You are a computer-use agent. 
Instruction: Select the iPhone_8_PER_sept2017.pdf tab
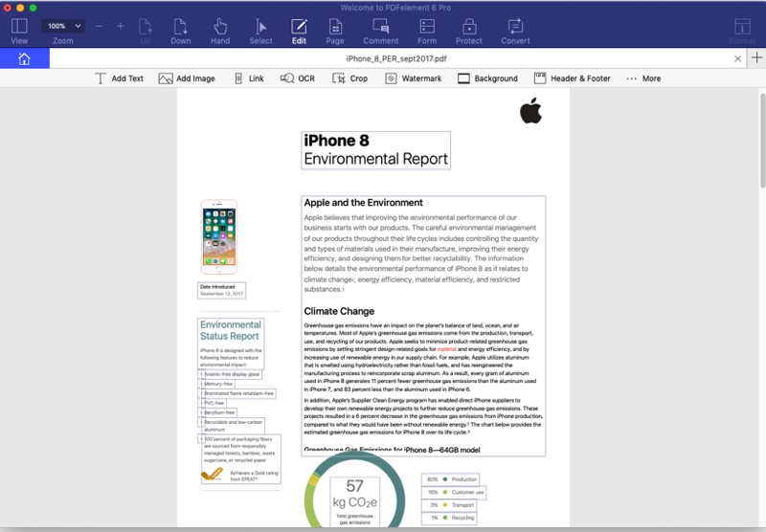(396, 58)
